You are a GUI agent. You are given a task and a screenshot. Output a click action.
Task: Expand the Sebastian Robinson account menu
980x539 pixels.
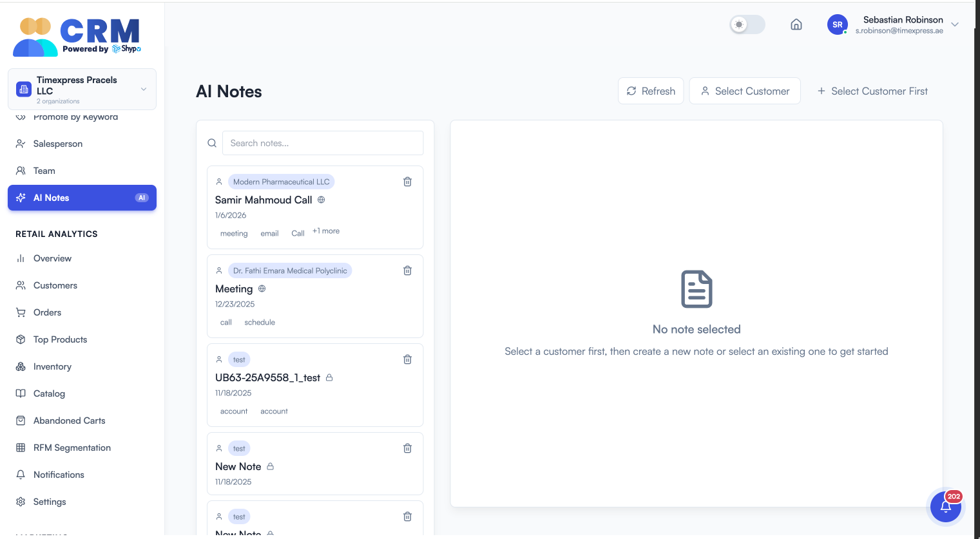955,24
